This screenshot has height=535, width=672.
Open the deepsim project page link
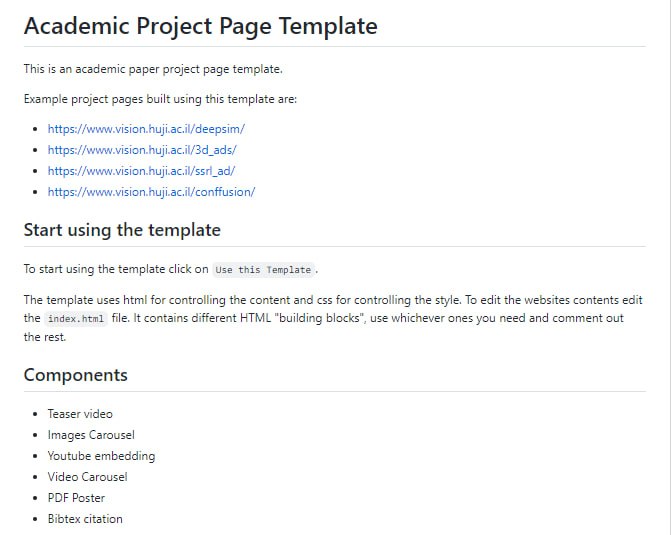pos(146,129)
